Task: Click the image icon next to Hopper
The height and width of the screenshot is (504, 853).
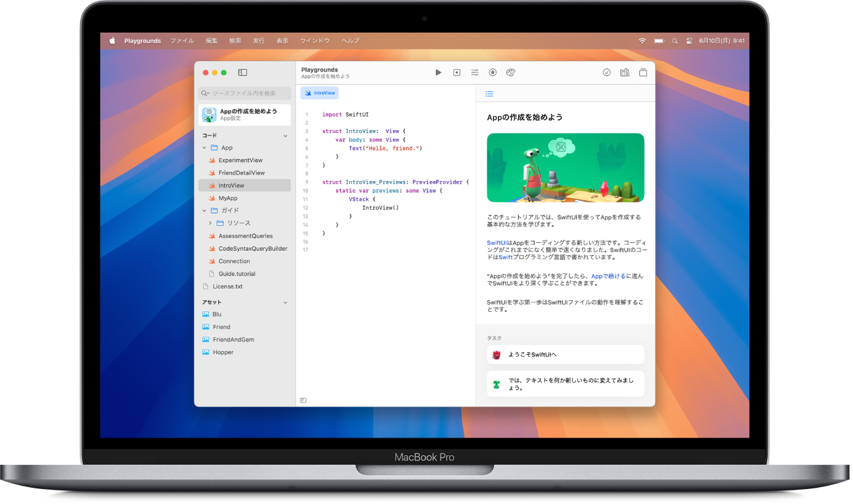Action: [206, 352]
